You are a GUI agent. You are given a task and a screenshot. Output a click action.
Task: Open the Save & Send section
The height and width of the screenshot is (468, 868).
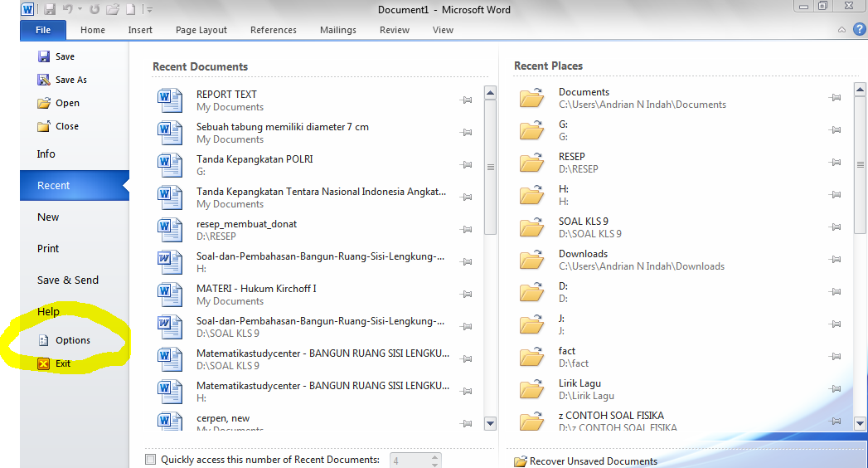(x=67, y=280)
